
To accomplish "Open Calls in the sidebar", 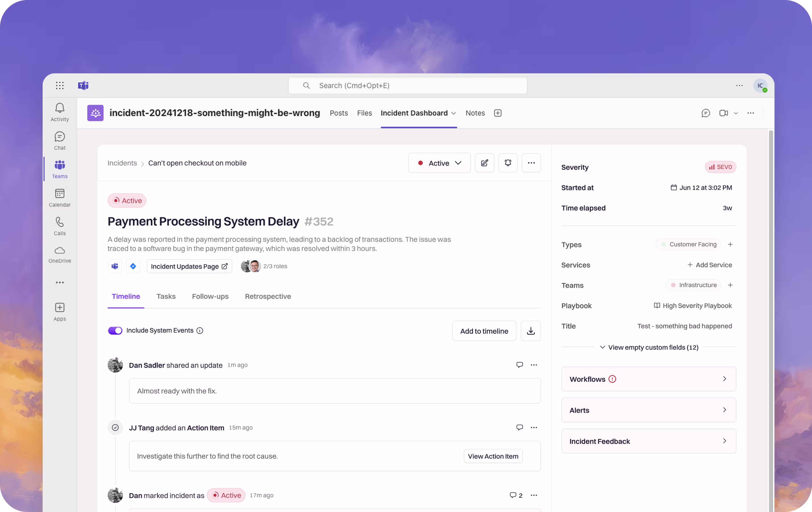I will (x=60, y=226).
